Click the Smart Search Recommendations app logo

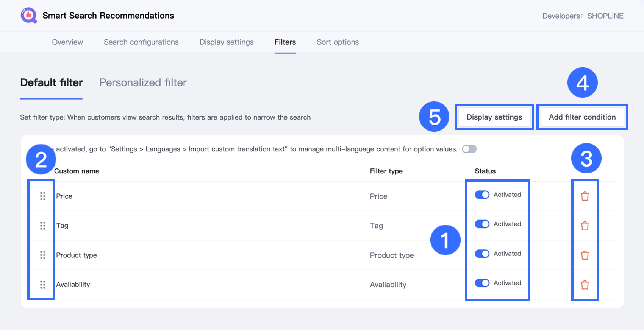tap(29, 16)
